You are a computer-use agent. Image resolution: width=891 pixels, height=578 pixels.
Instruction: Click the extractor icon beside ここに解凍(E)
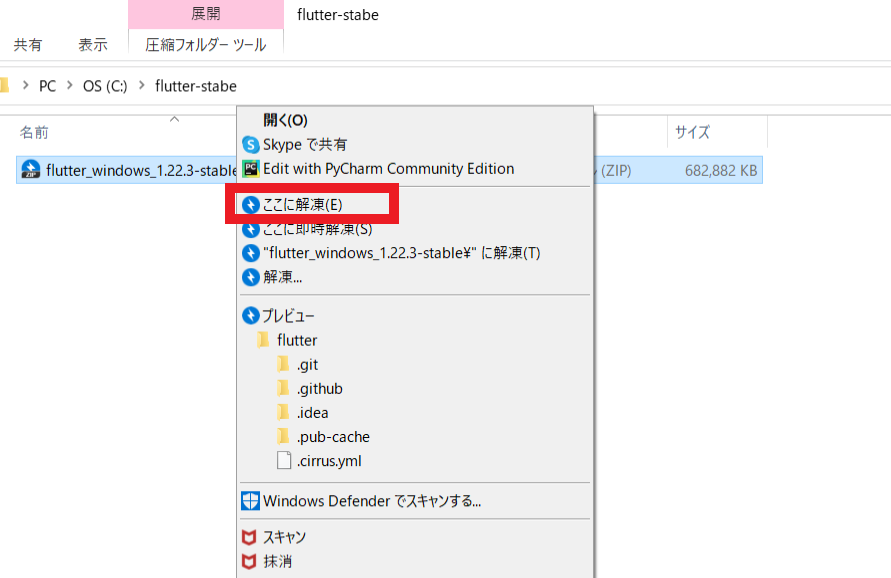[251, 205]
